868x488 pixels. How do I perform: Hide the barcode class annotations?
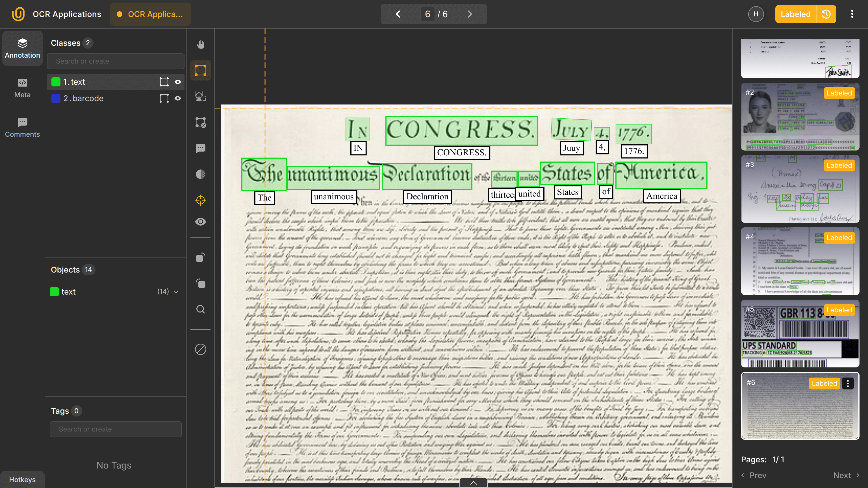coord(177,98)
